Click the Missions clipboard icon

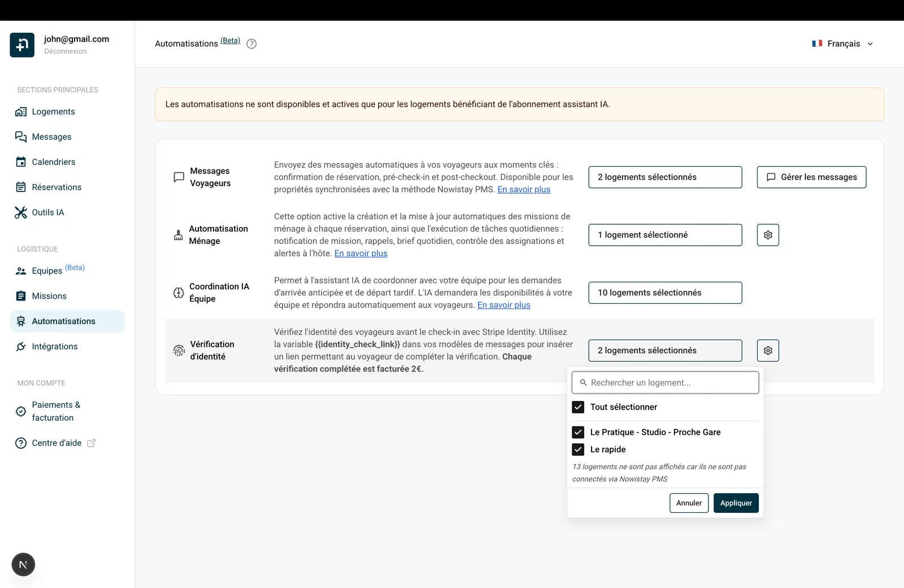(x=21, y=296)
